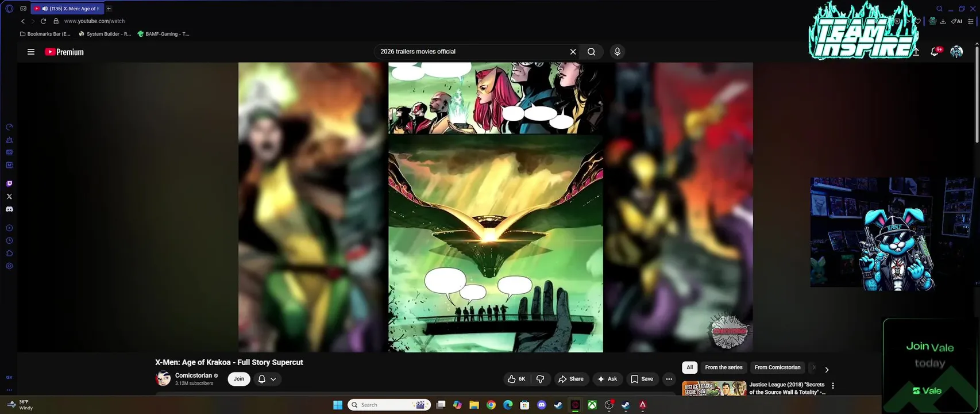Viewport: 980px width, 414px height.
Task: Save video to a playlist
Action: 642,379
